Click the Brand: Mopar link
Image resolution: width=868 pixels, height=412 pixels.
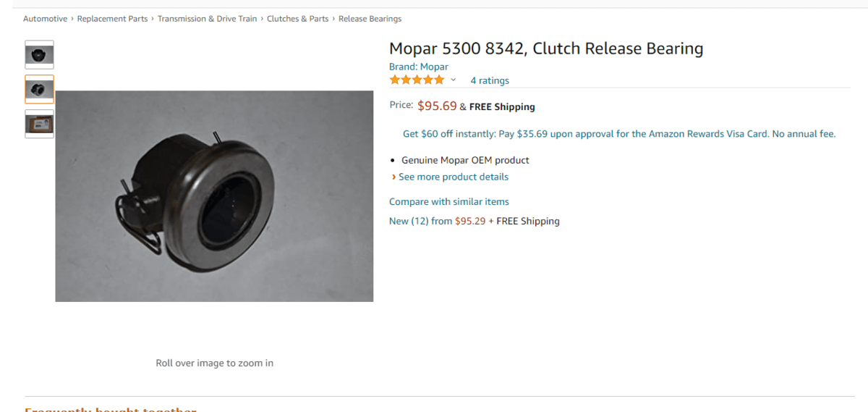click(x=419, y=67)
